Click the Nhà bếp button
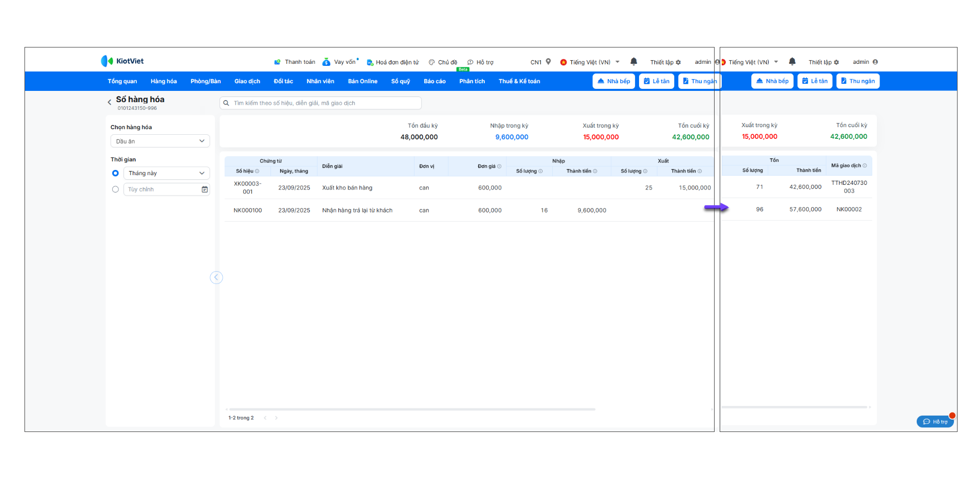Viewport: 980px width, 481px height. 614,81
